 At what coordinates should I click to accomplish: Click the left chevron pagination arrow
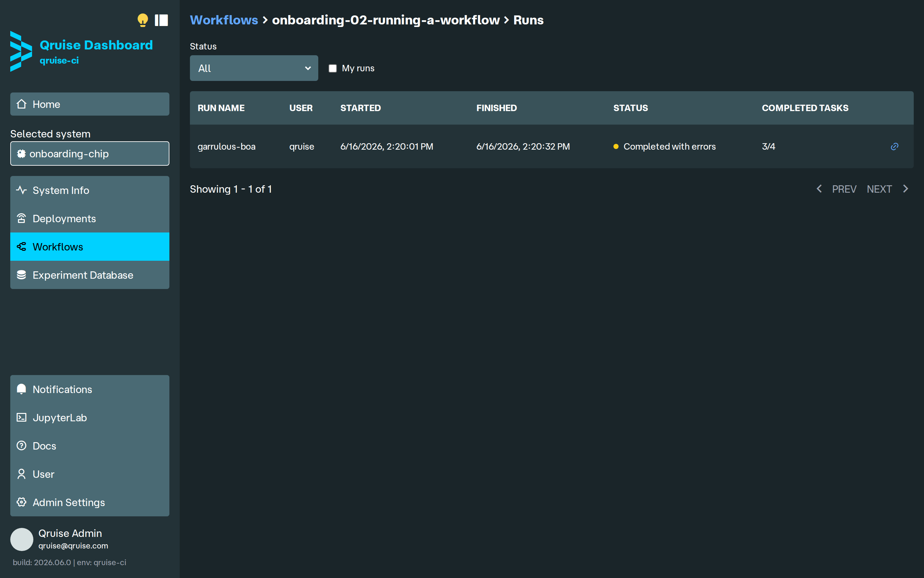pos(819,189)
